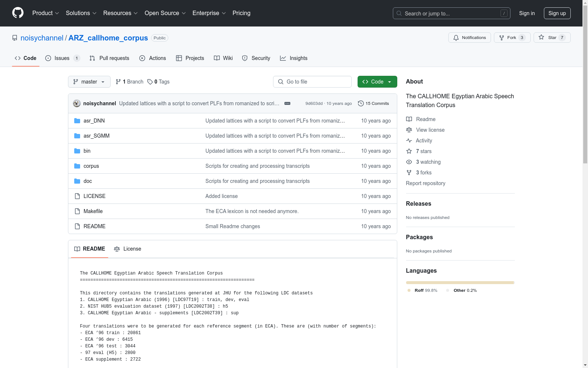Expand the Resources menu
Screen dimensions: 588x368
coord(121,13)
